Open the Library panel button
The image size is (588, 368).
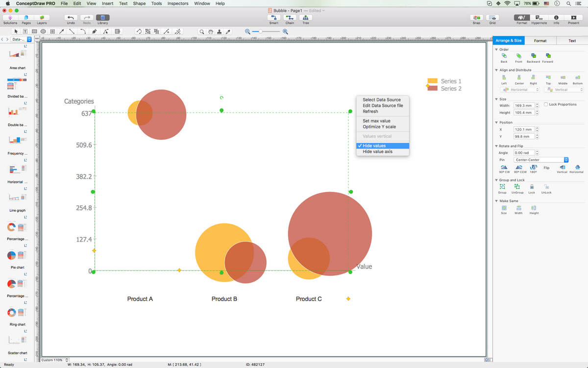pos(103,18)
